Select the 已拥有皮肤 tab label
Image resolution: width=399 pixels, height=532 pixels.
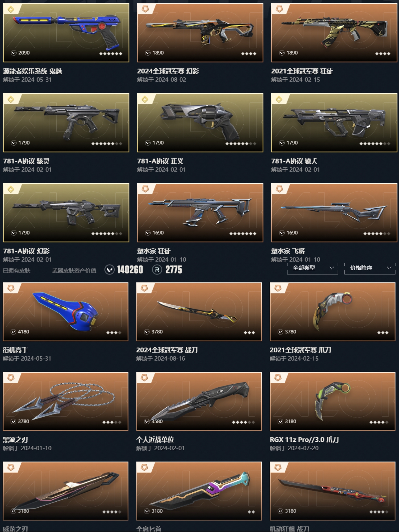[x=16, y=271]
